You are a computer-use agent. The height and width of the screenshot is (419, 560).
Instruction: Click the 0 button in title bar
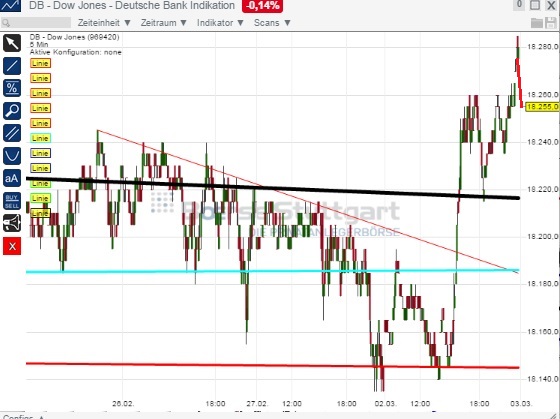519,5
